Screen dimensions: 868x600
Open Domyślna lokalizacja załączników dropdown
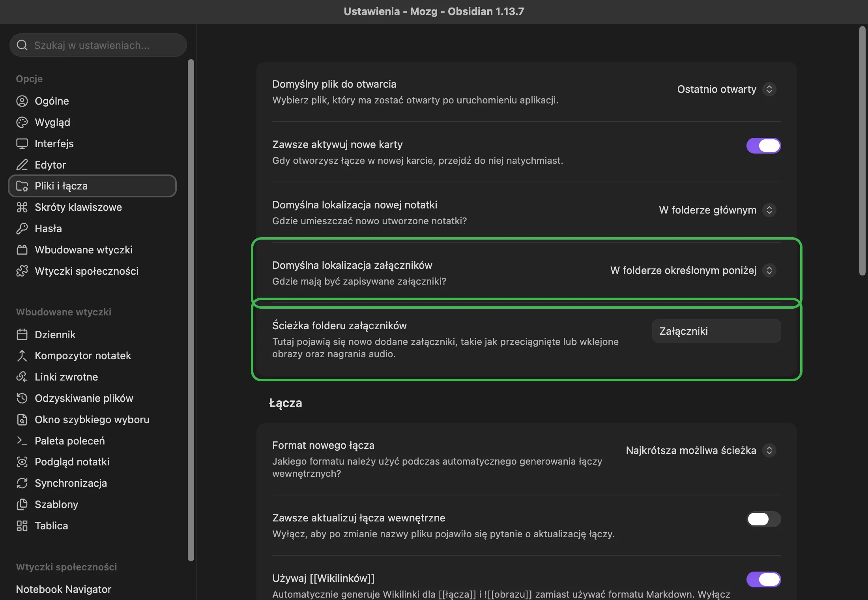(x=693, y=270)
